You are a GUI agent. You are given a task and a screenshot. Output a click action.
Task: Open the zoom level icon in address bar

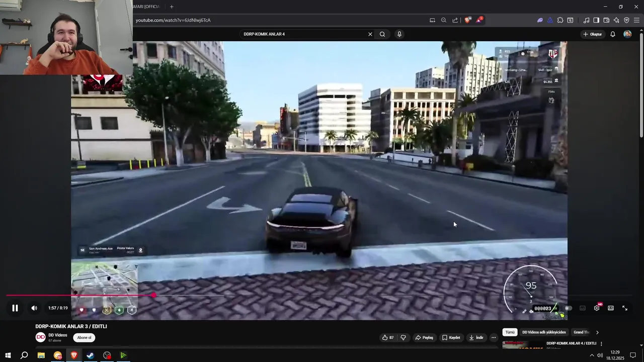(x=444, y=20)
